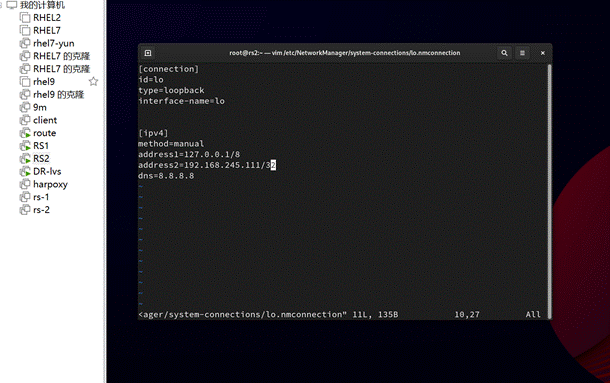Click the running VM icon beside RS2
Image resolution: width=610 pixels, height=383 pixels.
[x=25, y=159]
